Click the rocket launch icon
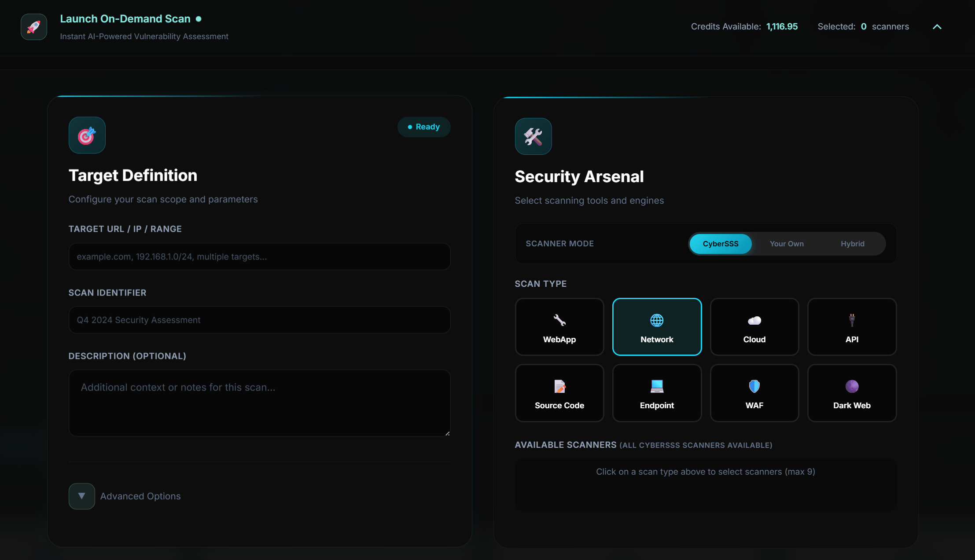 click(x=34, y=27)
